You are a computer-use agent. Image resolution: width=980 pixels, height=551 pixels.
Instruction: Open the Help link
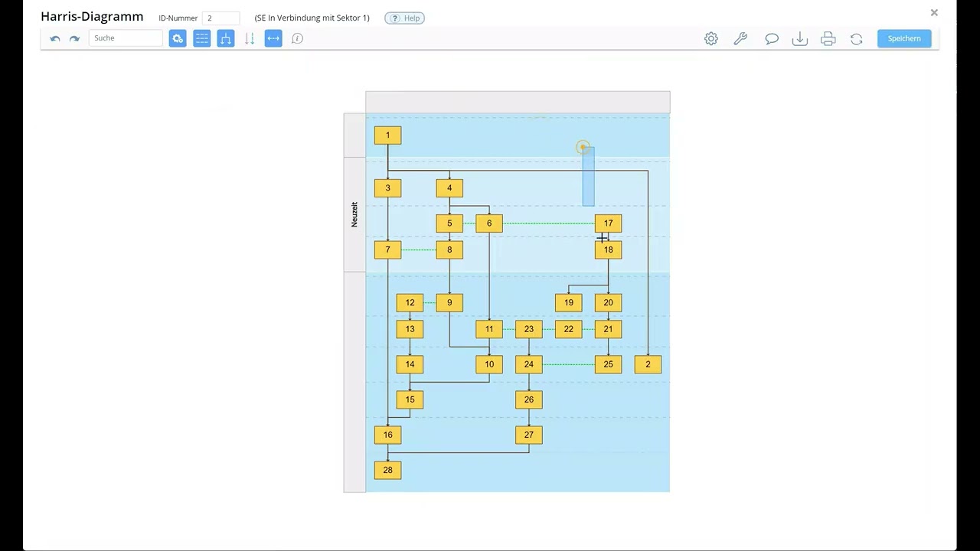tap(404, 18)
